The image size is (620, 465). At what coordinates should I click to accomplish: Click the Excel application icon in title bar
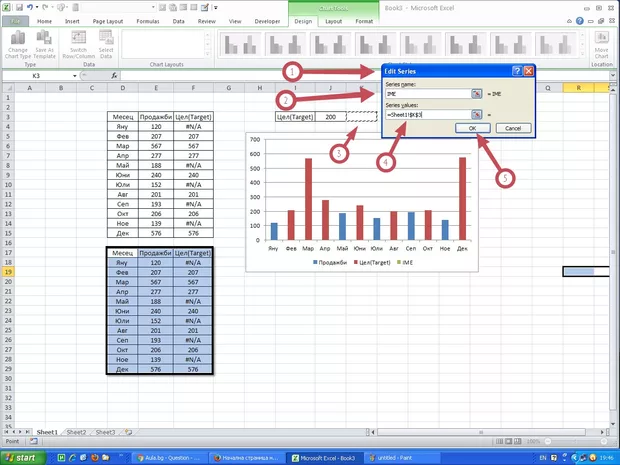point(7,7)
